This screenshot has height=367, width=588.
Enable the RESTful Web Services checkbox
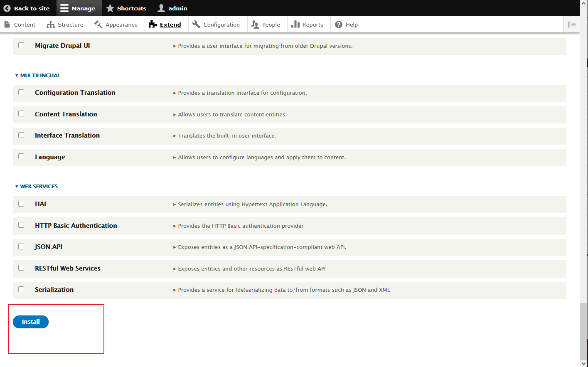pos(21,268)
